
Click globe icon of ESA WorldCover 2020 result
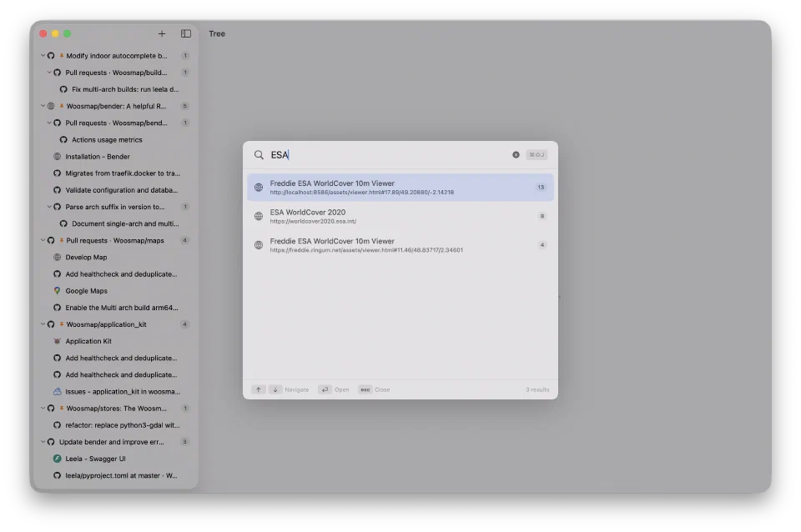point(259,217)
